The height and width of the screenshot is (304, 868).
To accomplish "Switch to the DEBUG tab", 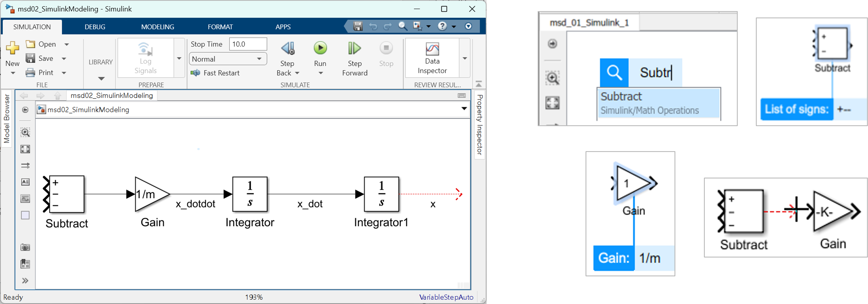I will (x=95, y=27).
